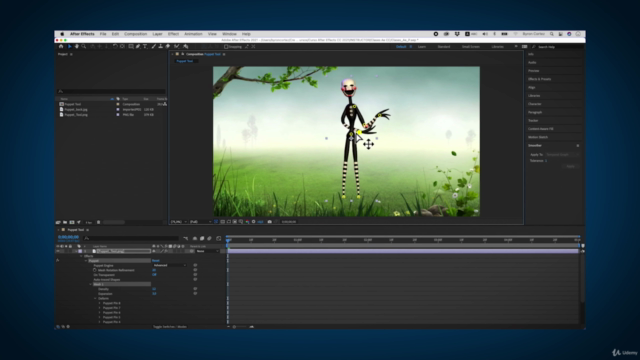
Task: Click the new composition icon in Project panel
Action: coord(72,222)
